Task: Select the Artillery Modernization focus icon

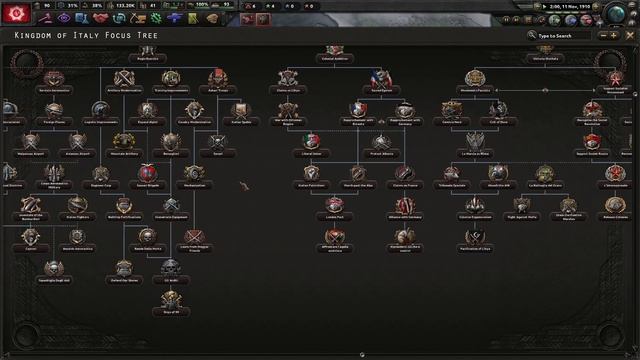Action: click(x=124, y=78)
